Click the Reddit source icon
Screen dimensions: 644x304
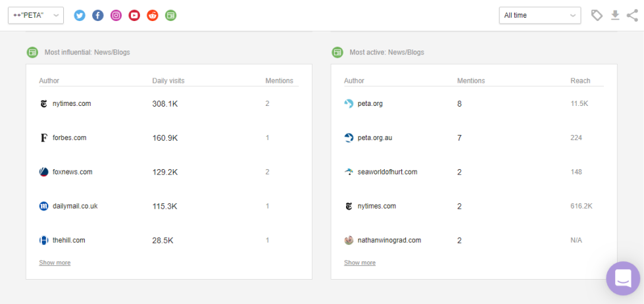[153, 15]
